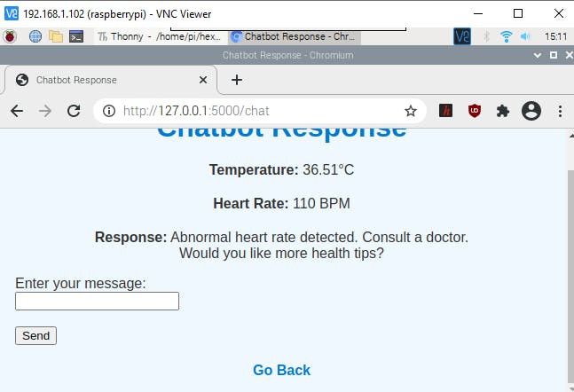Bookmark this page with the star icon
574x392 pixels.
[x=410, y=111]
